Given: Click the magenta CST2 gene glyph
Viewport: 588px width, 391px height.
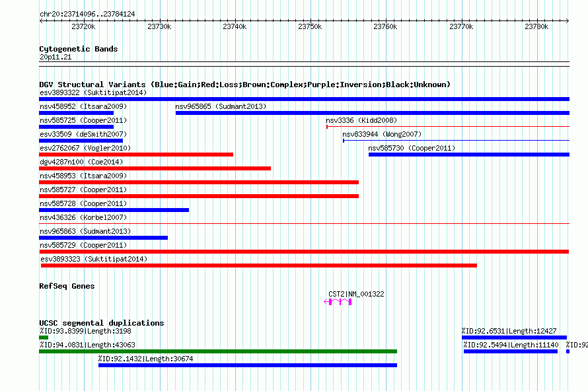Looking at the screenshot, I should pos(338,302).
